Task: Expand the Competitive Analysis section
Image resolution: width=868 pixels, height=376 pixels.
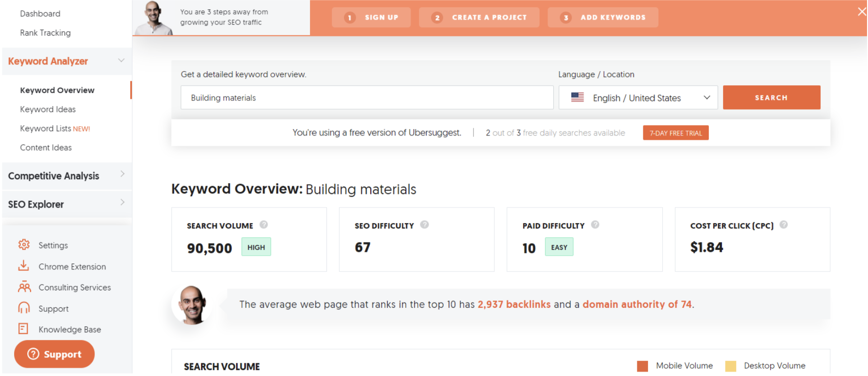Action: point(122,174)
